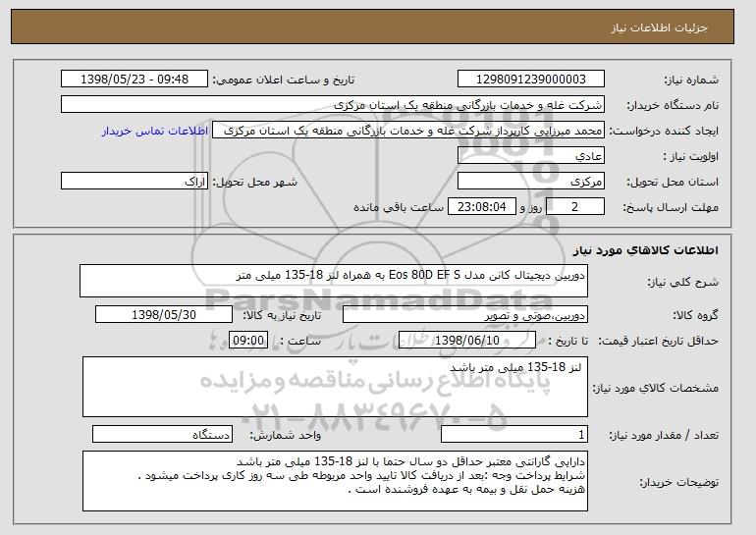Click the quantity field showing 1
756x535 pixels.
pos(514,434)
